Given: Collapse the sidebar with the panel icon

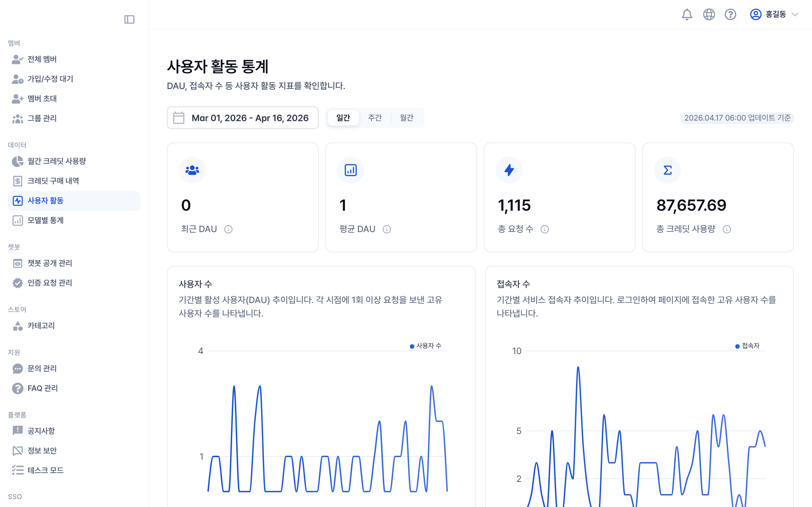Looking at the screenshot, I should point(129,19).
